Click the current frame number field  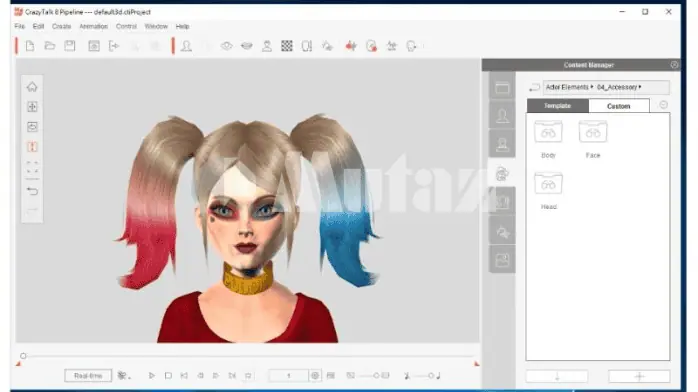(288, 376)
